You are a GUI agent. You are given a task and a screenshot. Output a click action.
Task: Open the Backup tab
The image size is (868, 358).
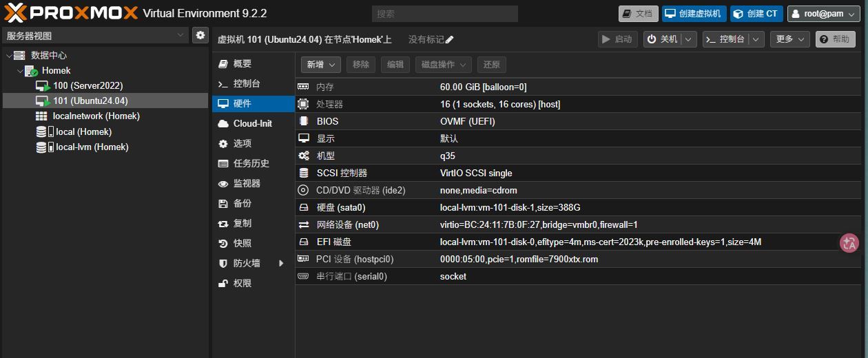point(253,204)
